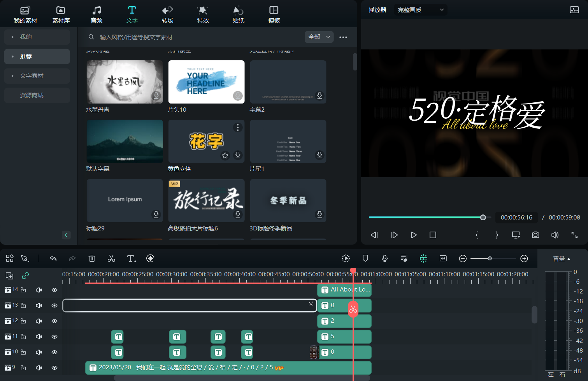Switch to the 特效 tab
588x381 pixels.
203,14
